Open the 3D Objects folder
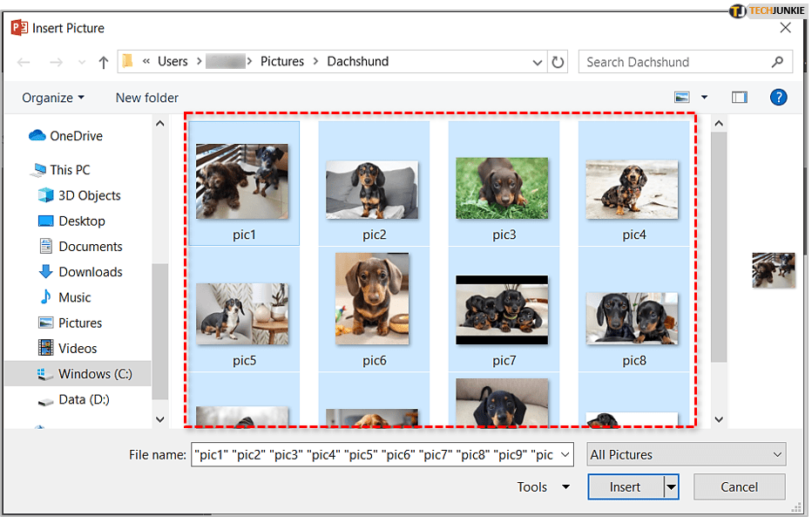The width and height of the screenshot is (812, 517). tap(88, 195)
